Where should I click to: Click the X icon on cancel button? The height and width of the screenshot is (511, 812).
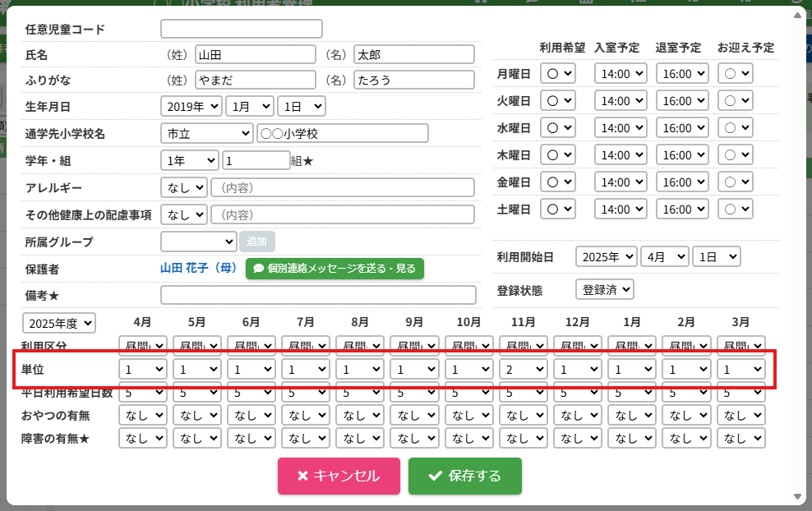[302, 476]
